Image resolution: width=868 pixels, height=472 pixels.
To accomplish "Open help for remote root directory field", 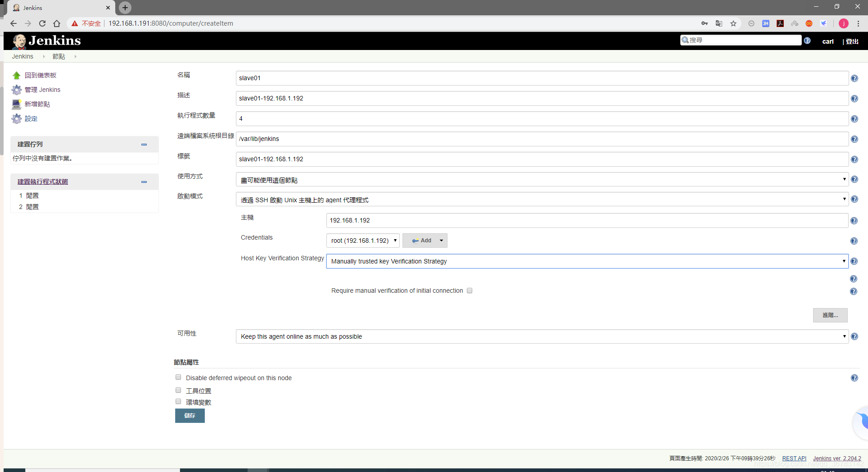I will [x=854, y=139].
